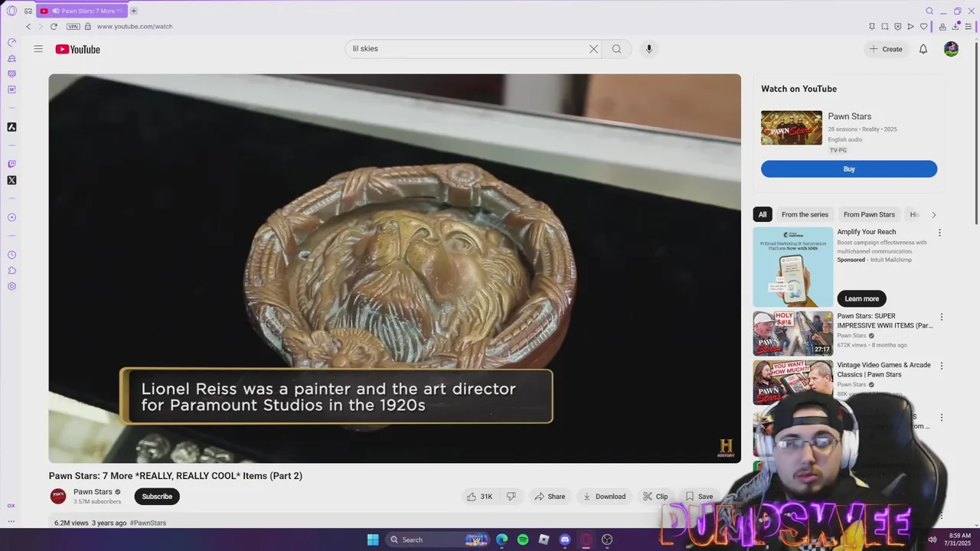Viewport: 980px width, 551px height.
Task: Open GX Control speedometer in sidebar
Action: pos(11,42)
